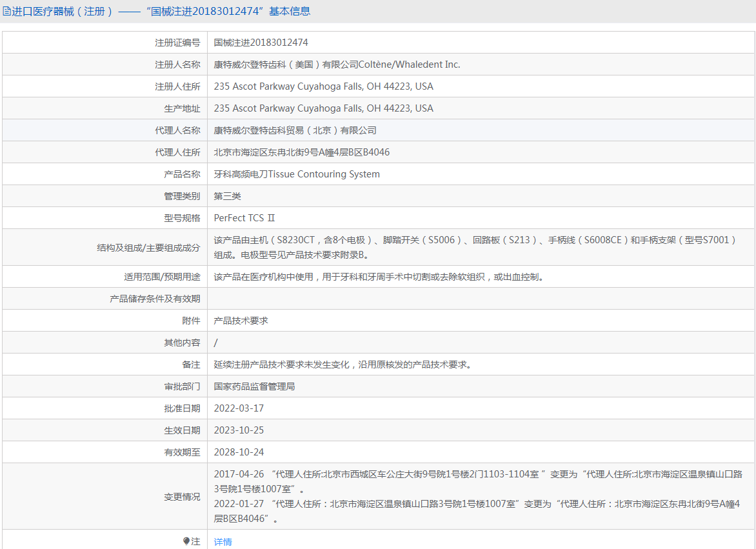
Task: Click the 附件 label
Action: point(191,321)
